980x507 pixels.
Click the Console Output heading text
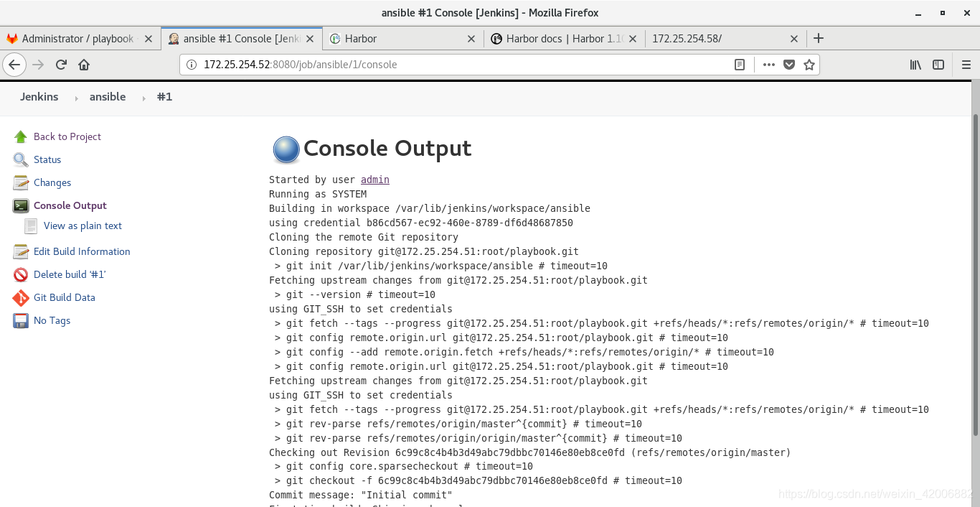coord(387,149)
